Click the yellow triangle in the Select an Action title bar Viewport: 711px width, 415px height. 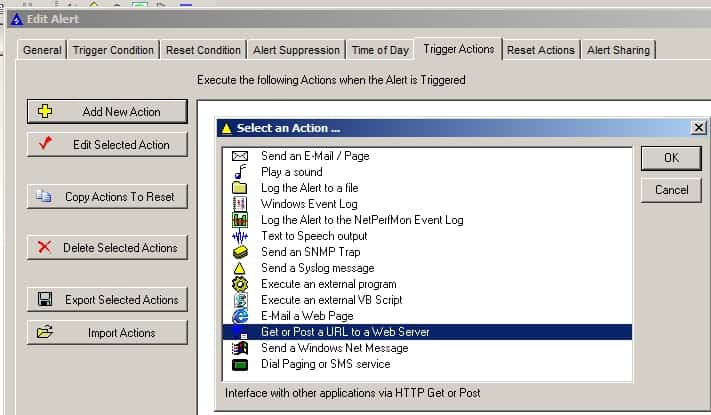[226, 129]
